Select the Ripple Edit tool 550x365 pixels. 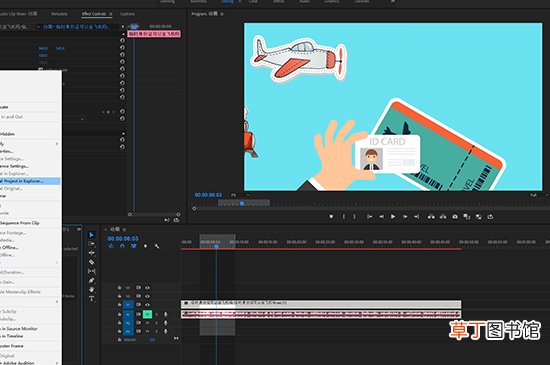click(92, 253)
